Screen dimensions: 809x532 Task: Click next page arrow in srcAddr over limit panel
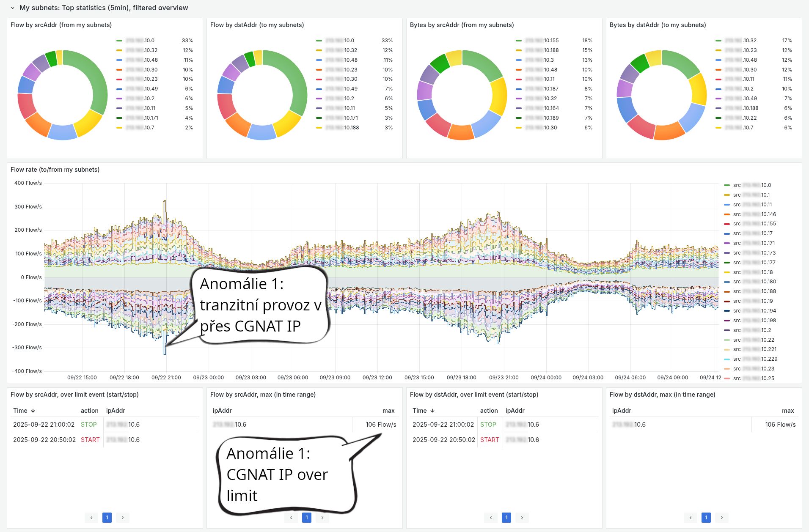tap(122, 517)
